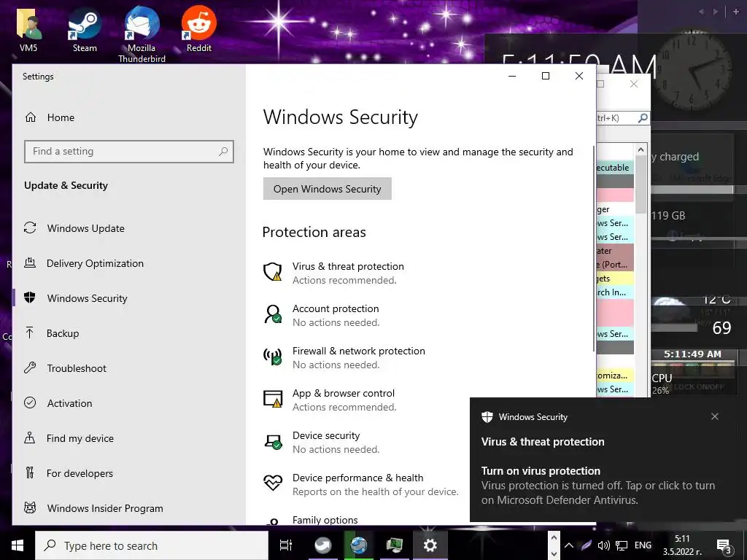Image resolution: width=747 pixels, height=560 pixels.
Task: Click the Account protection person icon
Action: pos(273,314)
